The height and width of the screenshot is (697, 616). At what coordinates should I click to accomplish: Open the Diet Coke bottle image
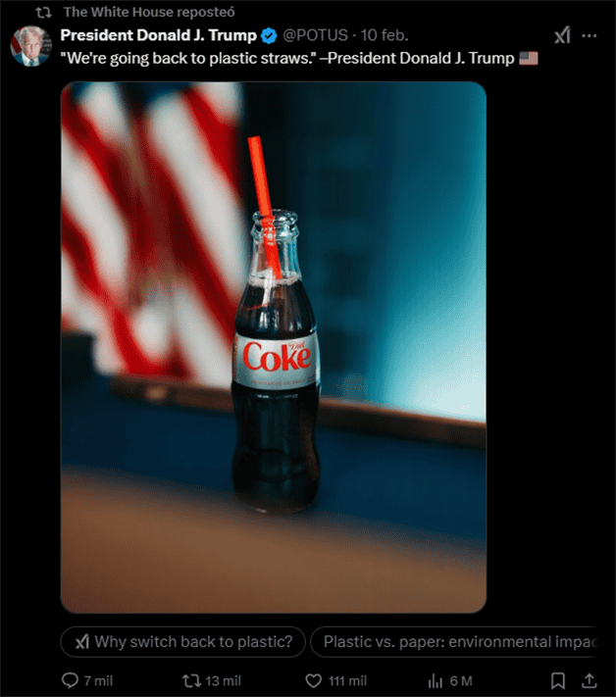[x=274, y=347]
